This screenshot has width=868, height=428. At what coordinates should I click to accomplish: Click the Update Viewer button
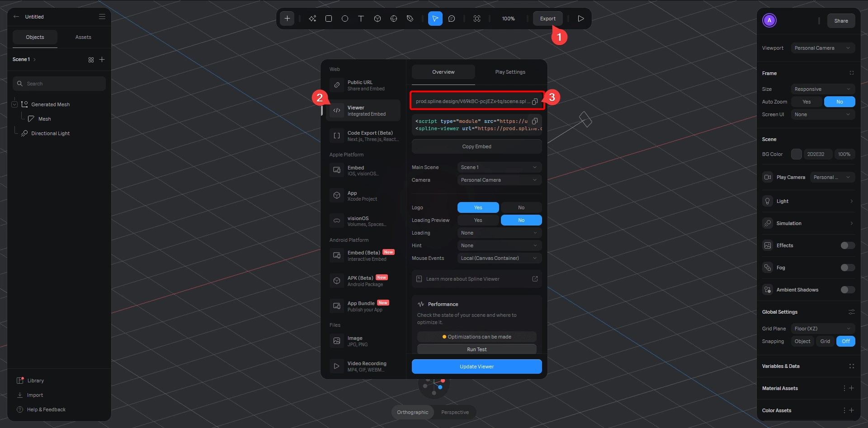tap(476, 367)
